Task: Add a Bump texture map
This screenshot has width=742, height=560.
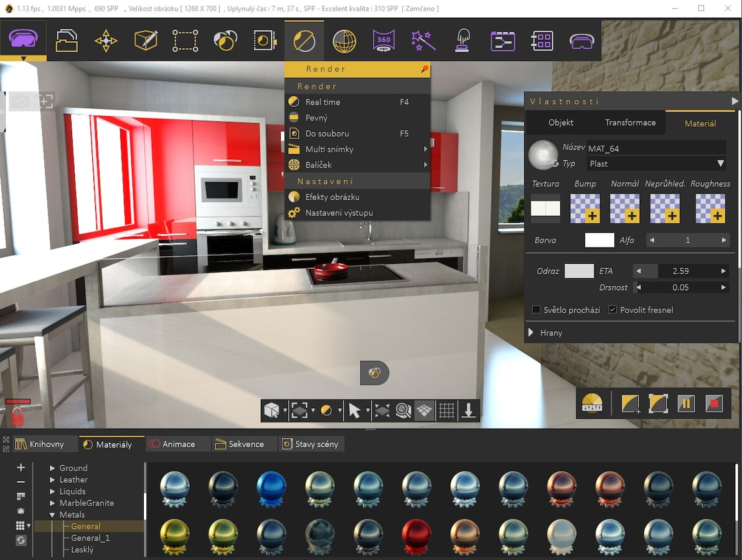Action: pyautogui.click(x=585, y=208)
